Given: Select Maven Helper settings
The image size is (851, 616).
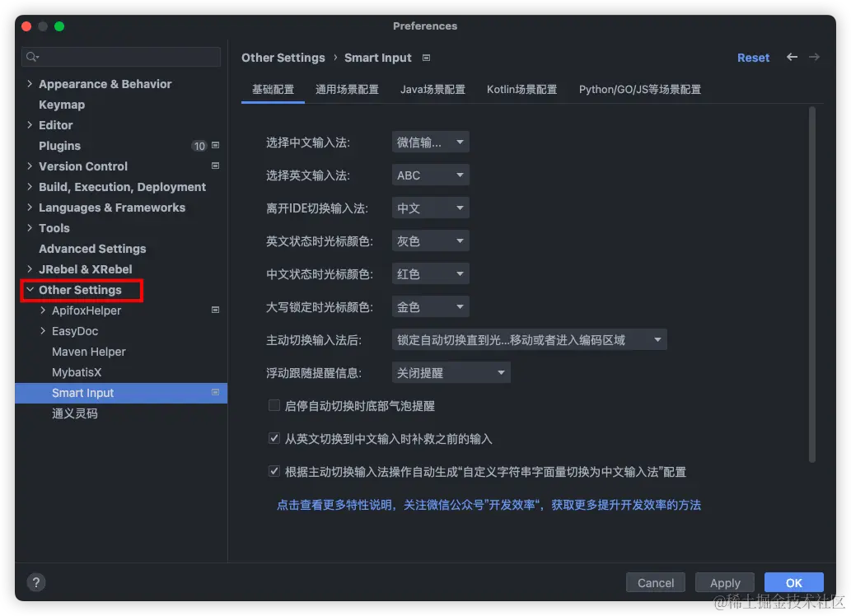Looking at the screenshot, I should coord(89,352).
